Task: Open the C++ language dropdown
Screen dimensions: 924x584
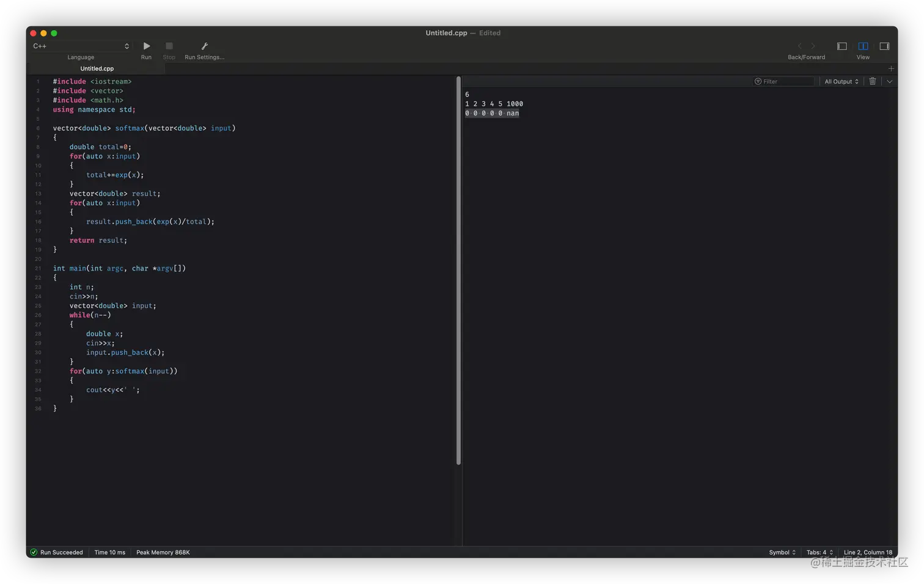Action: 81,46
